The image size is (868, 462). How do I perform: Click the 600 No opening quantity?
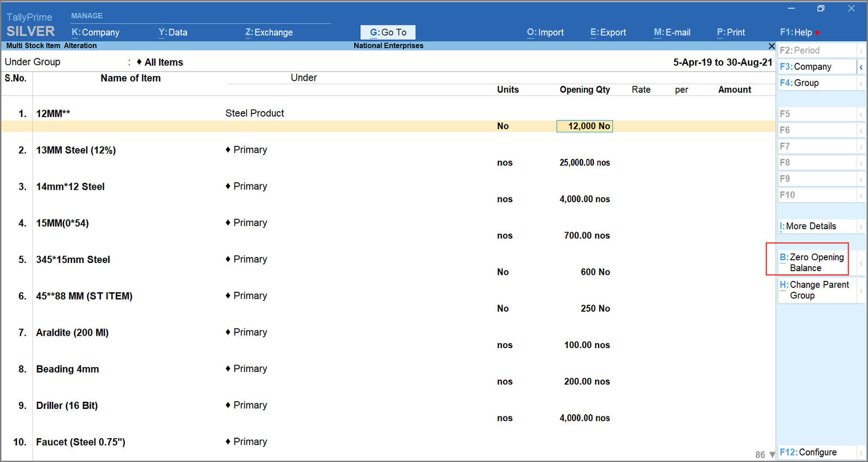coord(595,272)
